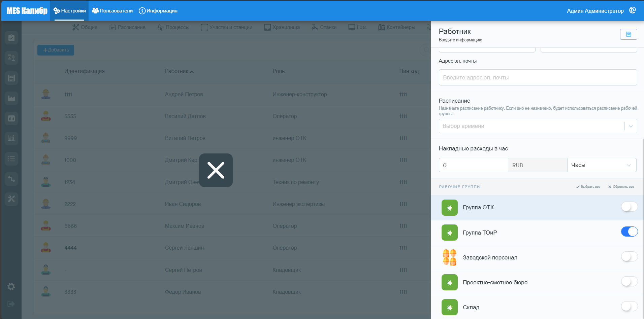The width and height of the screenshot is (644, 319).
Task: Enable the Проектно-сметное бюро toggle
Action: click(629, 281)
